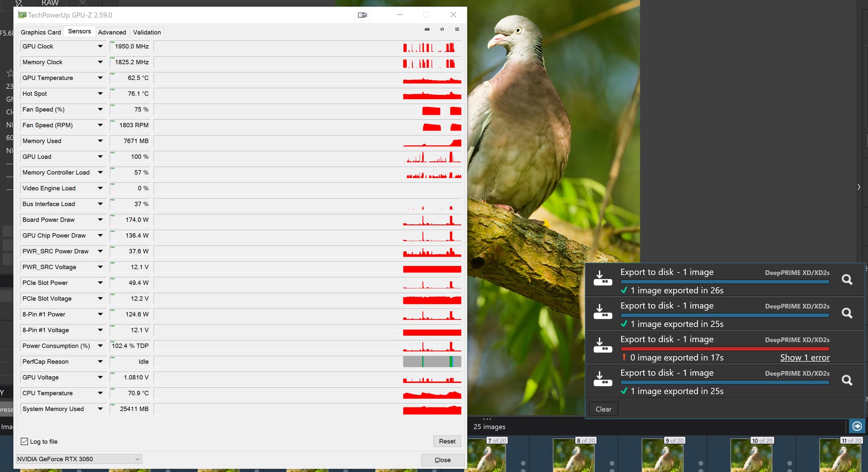Open the Validation tab
Screen dimensions: 868x472
pos(147,32)
